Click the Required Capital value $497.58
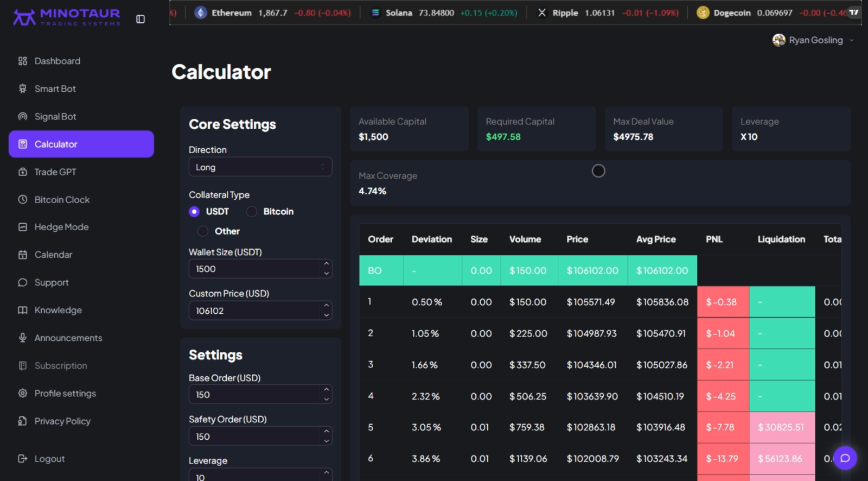 tap(503, 137)
